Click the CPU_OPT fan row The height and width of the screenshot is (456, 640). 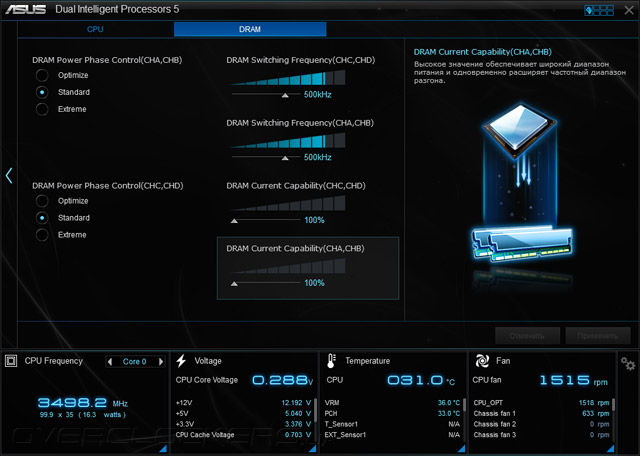(x=541, y=403)
